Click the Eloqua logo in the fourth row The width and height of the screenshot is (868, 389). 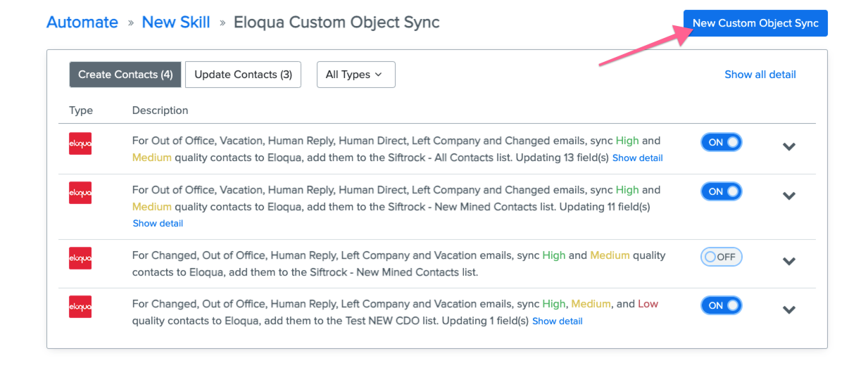pos(80,307)
